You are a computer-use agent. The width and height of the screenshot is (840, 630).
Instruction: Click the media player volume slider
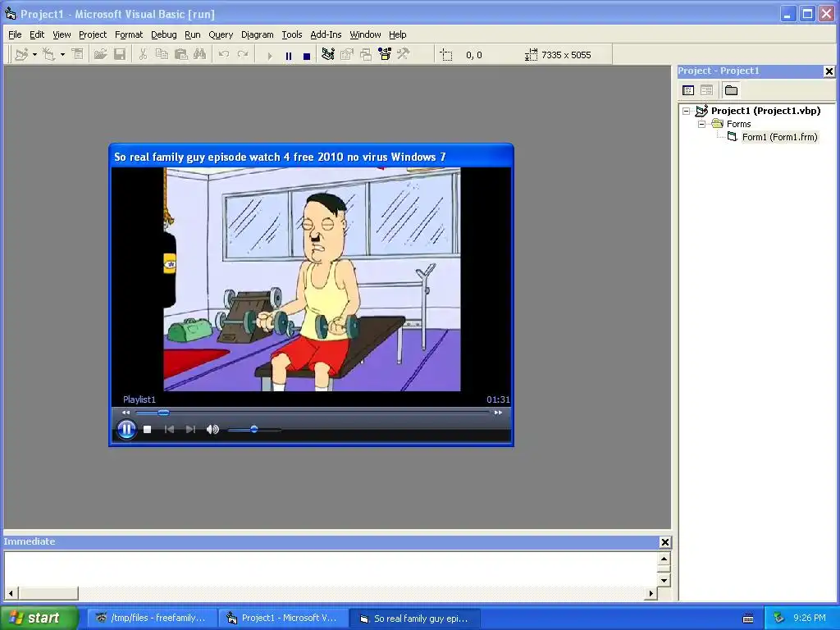[x=254, y=429]
